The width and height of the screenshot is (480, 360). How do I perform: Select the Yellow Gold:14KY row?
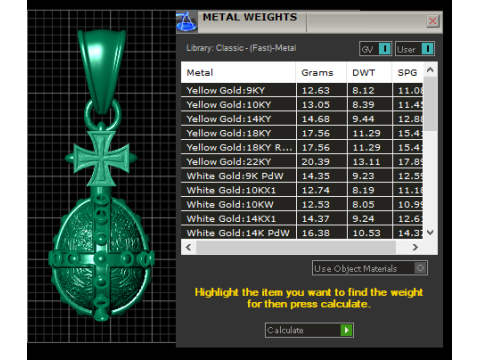(302, 119)
